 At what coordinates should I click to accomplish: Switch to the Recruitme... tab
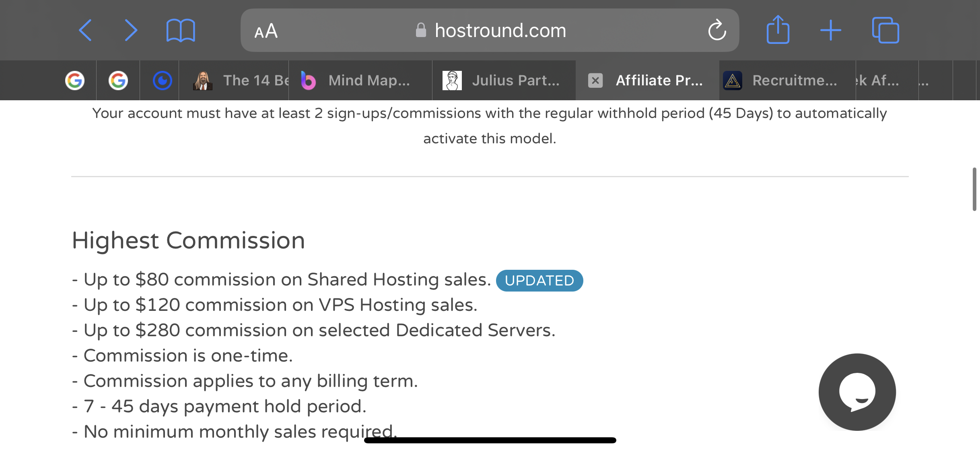pos(787,80)
